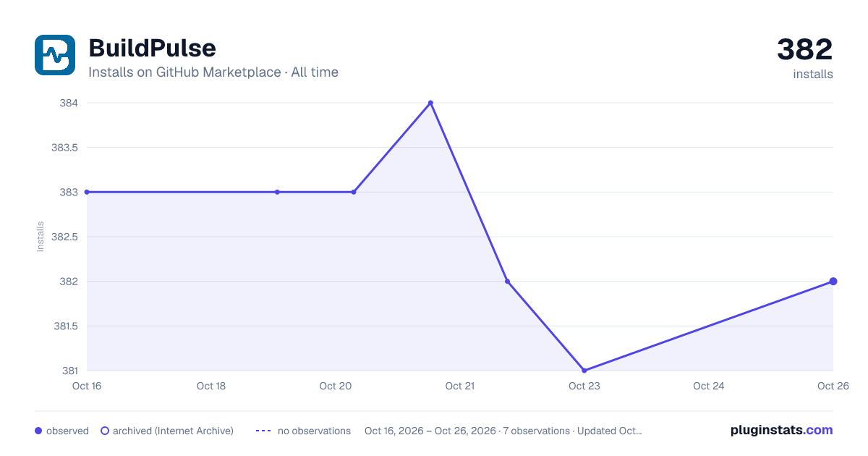Click the 382.5 y-axis label
This screenshot has width=868, height=456.
(64, 237)
